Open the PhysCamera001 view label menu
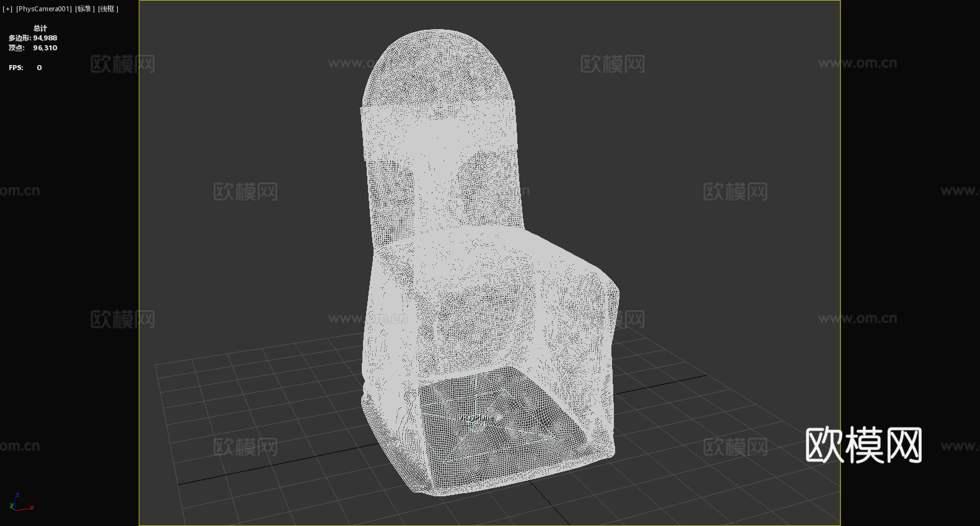Image resolution: width=980 pixels, height=526 pixels. pyautogui.click(x=43, y=9)
